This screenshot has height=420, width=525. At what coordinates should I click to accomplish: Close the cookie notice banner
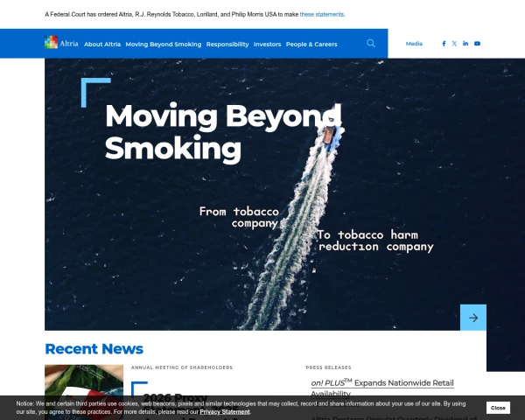498,408
